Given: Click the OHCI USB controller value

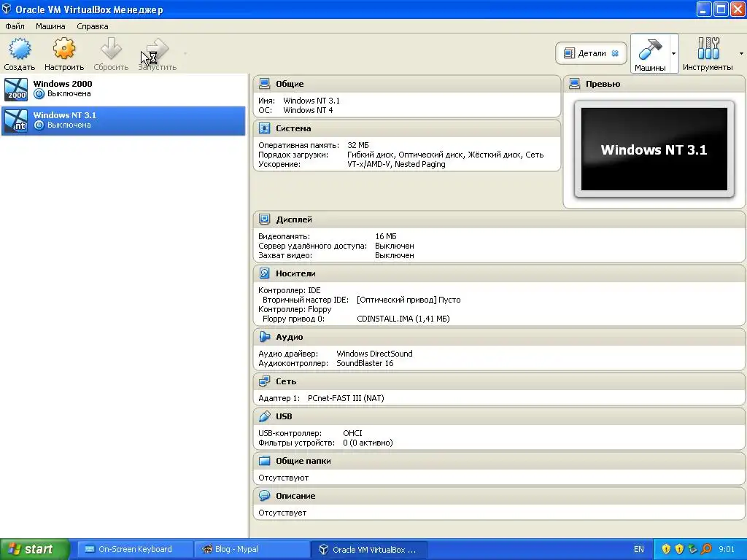Looking at the screenshot, I should point(352,433).
